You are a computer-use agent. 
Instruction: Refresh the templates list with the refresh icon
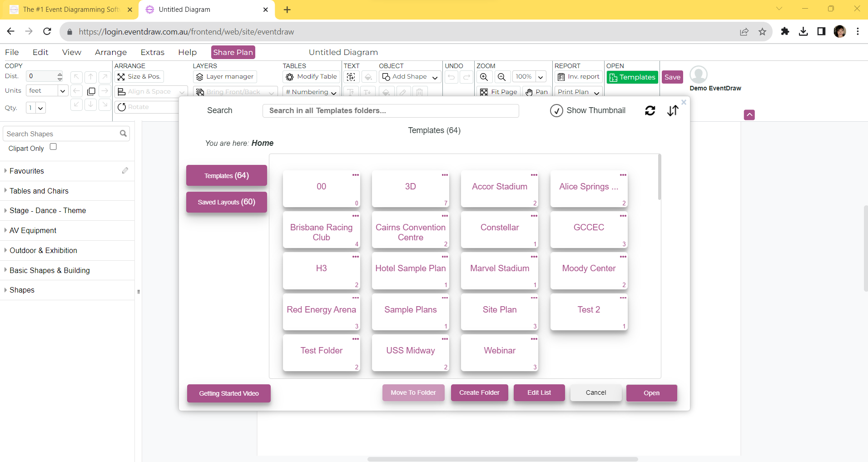pyautogui.click(x=650, y=110)
